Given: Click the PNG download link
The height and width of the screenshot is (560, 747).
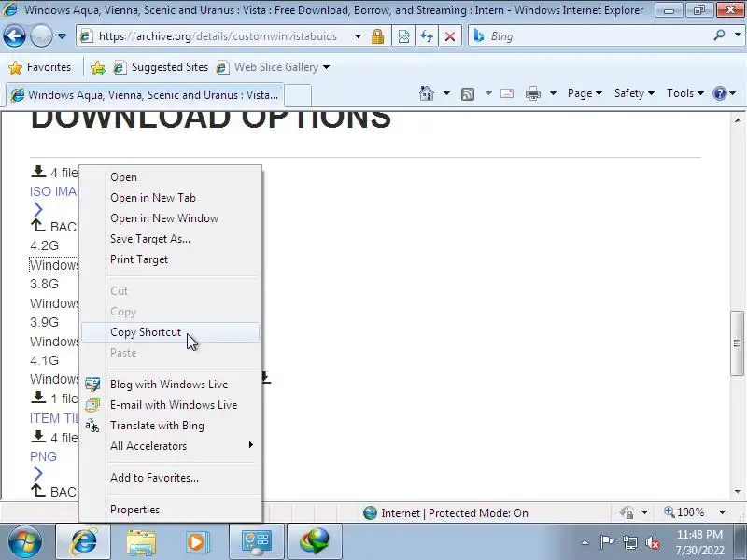Looking at the screenshot, I should click(43, 456).
